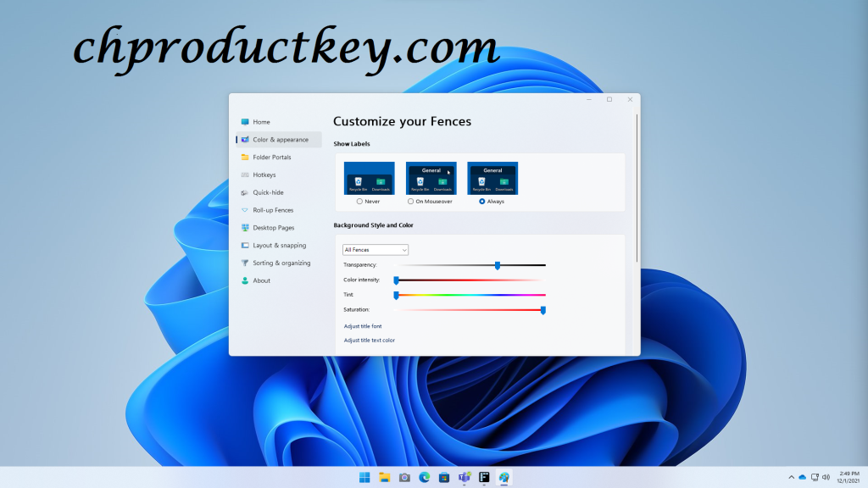Open the Roll-up Fences settings page
Image resolution: width=868 pixels, height=488 pixels.
[273, 210]
